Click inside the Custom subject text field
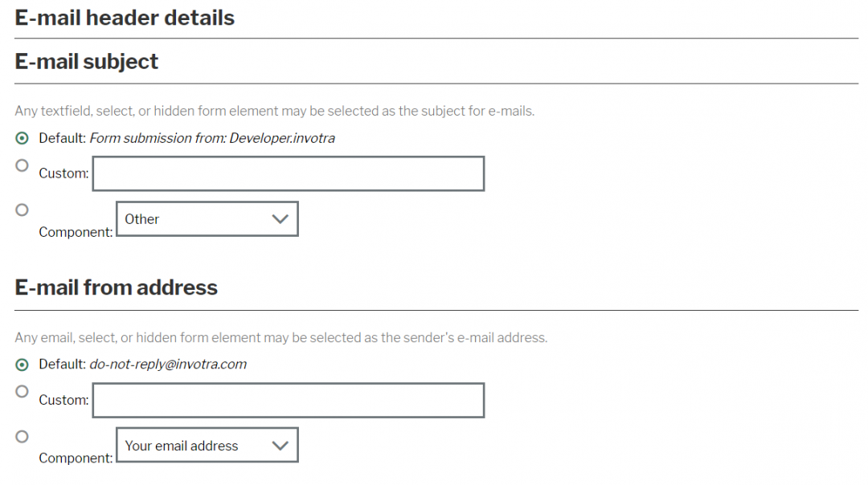Image resolution: width=868 pixels, height=485 pixels. 288,173
